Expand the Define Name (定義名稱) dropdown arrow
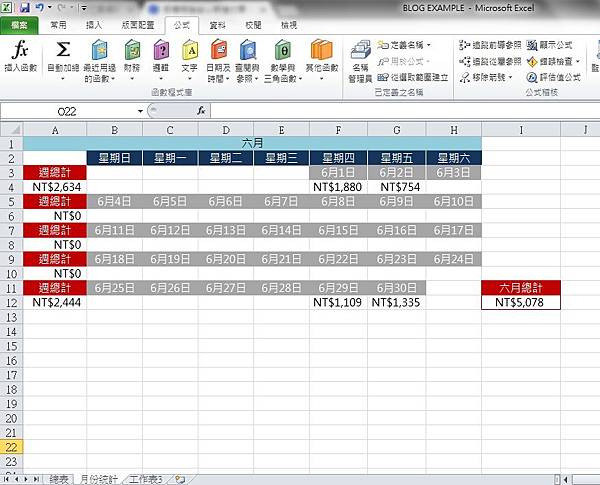 [429, 45]
